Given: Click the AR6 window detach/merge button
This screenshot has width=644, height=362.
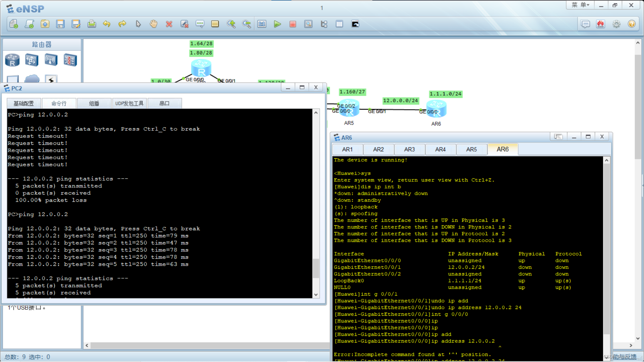Looking at the screenshot, I should (x=558, y=137).
